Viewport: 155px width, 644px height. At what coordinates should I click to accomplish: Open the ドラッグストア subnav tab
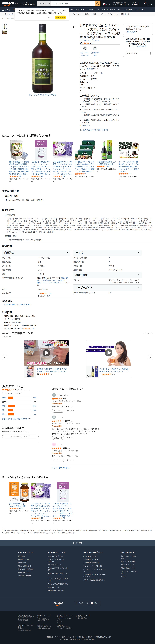pos(8,14)
